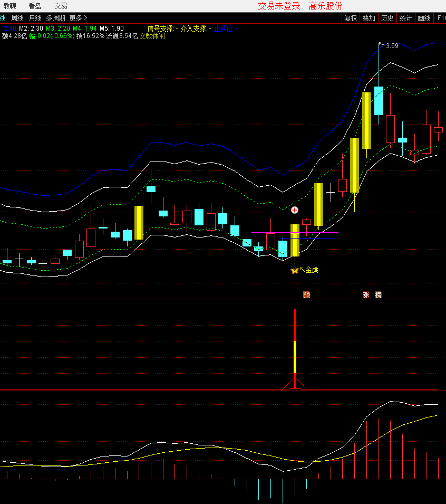Activate the 画线 drawing tool button
446x504 pixels.
click(x=424, y=18)
